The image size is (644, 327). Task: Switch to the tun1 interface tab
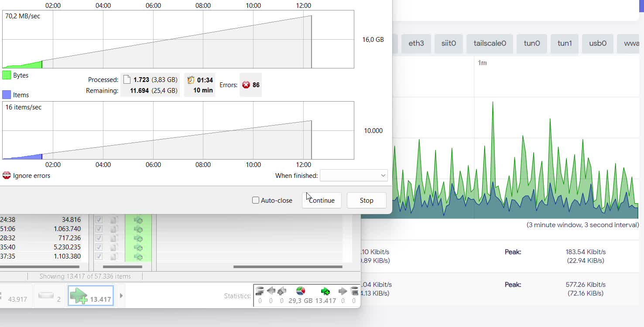(565, 43)
